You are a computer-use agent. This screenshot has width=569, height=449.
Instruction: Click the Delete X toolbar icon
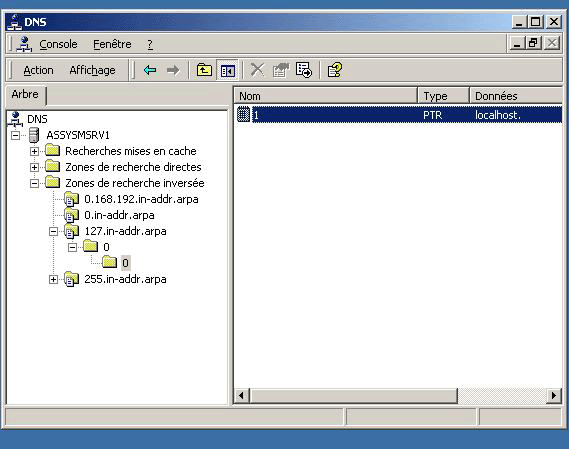tap(257, 70)
